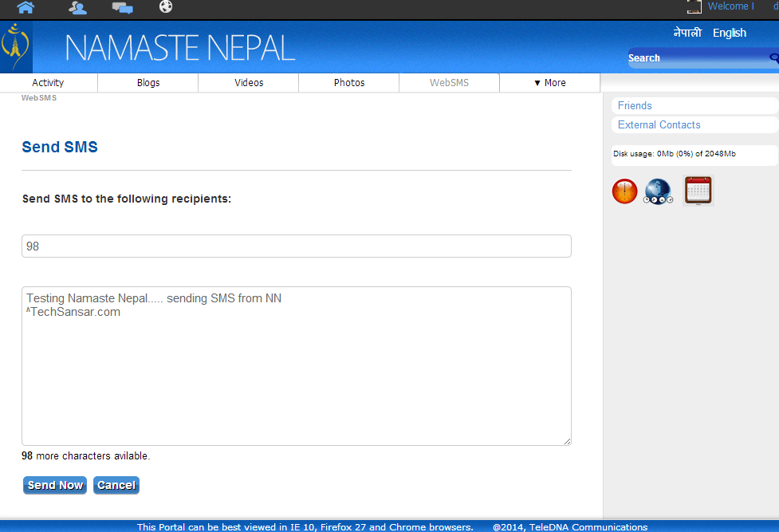Click the profile picture thumbnail beside Welcome

tap(694, 6)
